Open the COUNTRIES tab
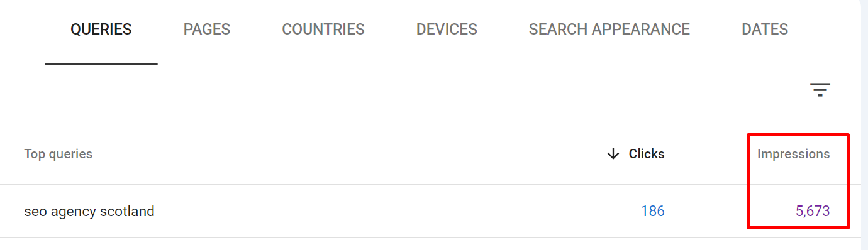Image resolution: width=868 pixels, height=250 pixels. tap(323, 29)
